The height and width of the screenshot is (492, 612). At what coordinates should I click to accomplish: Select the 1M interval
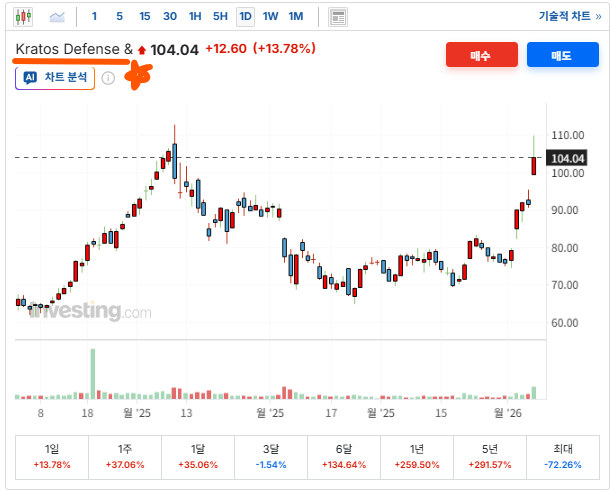(296, 16)
